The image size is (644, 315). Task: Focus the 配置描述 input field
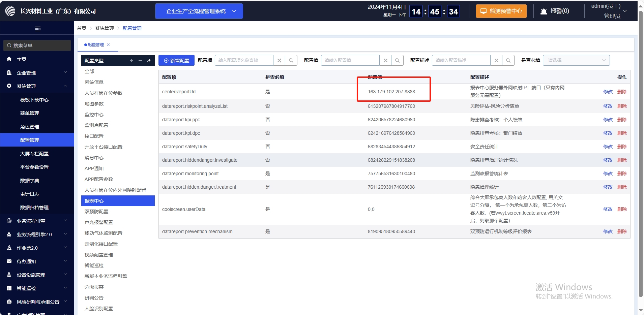coord(461,61)
